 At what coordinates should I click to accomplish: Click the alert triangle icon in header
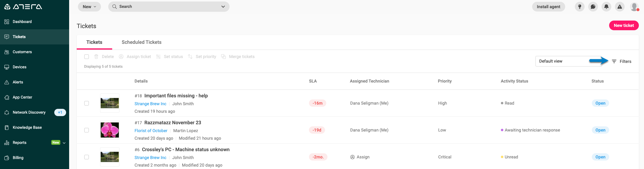tap(619, 7)
